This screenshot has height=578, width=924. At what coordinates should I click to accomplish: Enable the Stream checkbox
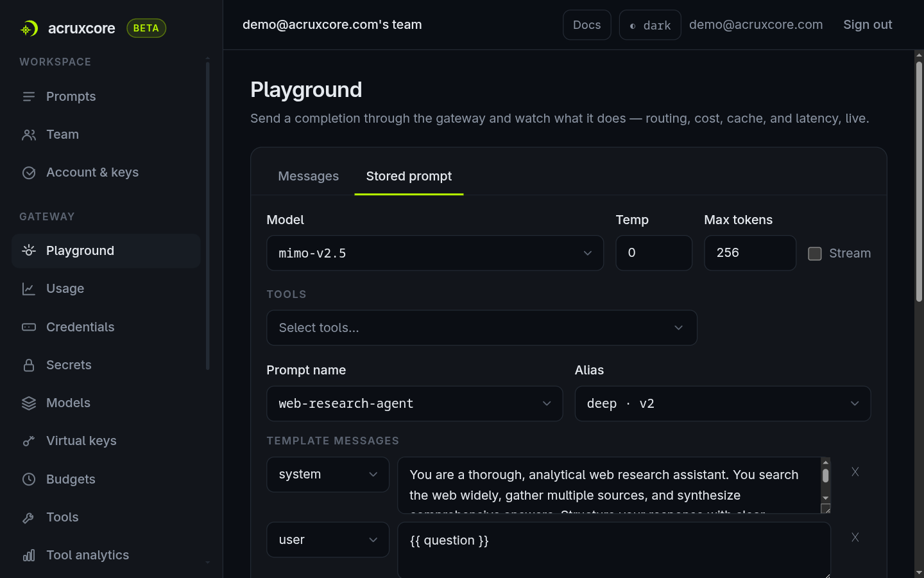pyautogui.click(x=815, y=254)
